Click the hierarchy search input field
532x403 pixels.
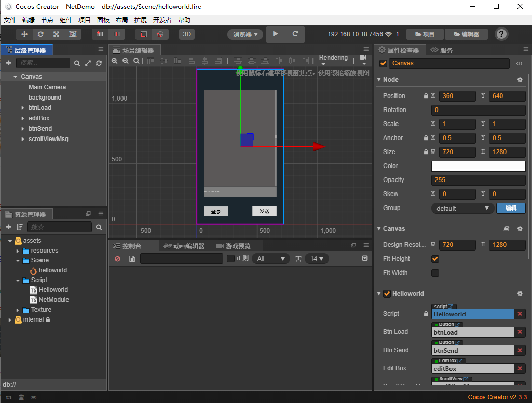(x=43, y=63)
